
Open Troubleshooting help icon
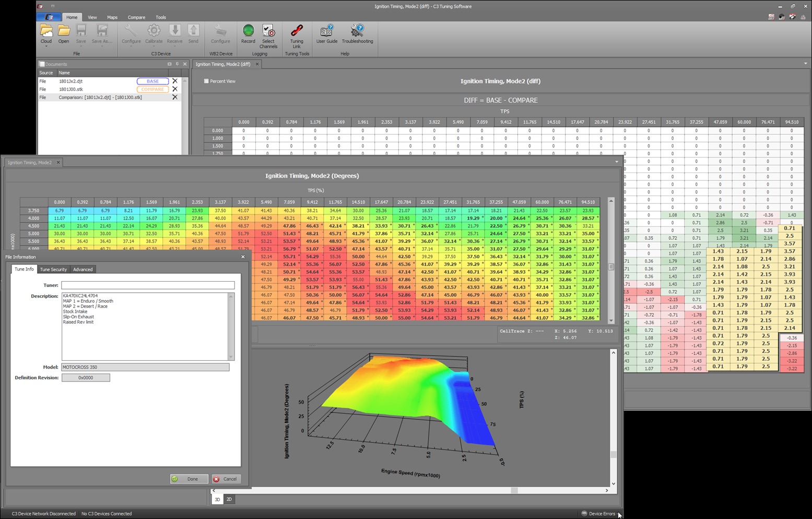coord(357,31)
